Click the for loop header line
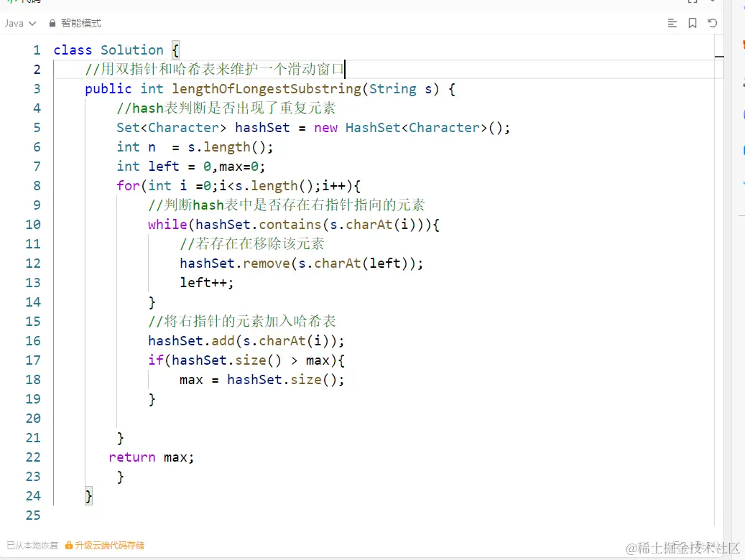The image size is (745, 560). point(239,186)
